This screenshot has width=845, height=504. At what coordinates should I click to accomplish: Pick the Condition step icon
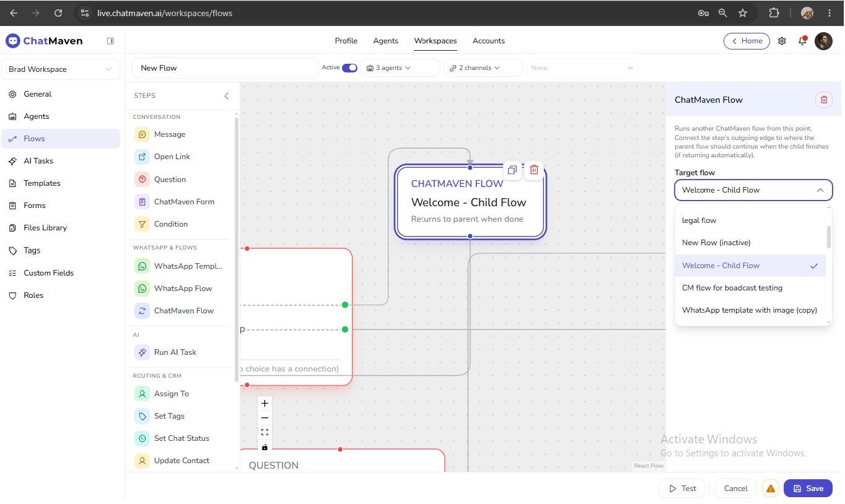142,224
